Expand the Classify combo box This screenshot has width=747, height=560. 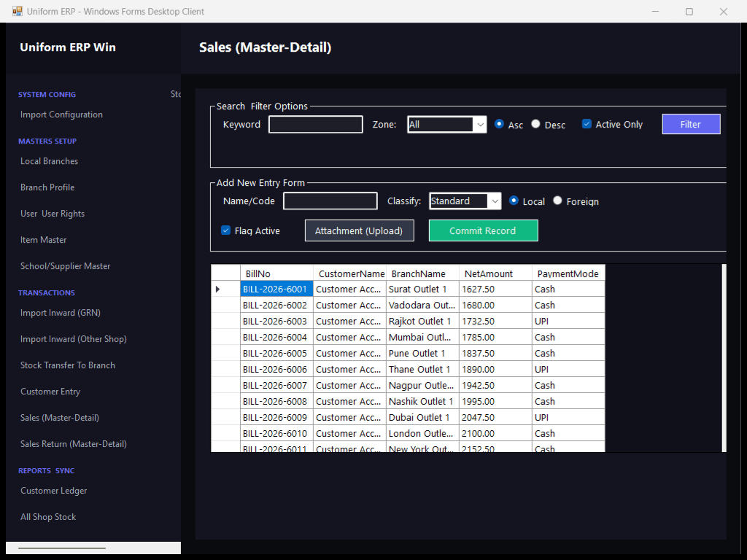(495, 201)
